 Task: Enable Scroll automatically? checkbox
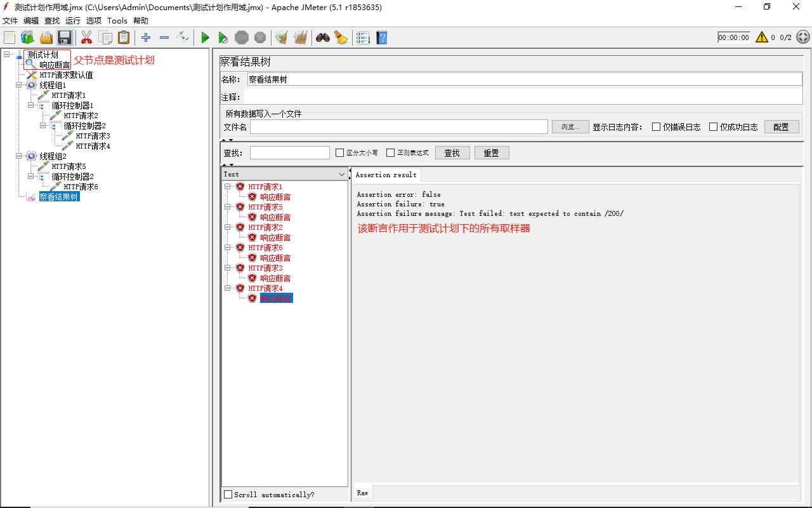pyautogui.click(x=228, y=495)
